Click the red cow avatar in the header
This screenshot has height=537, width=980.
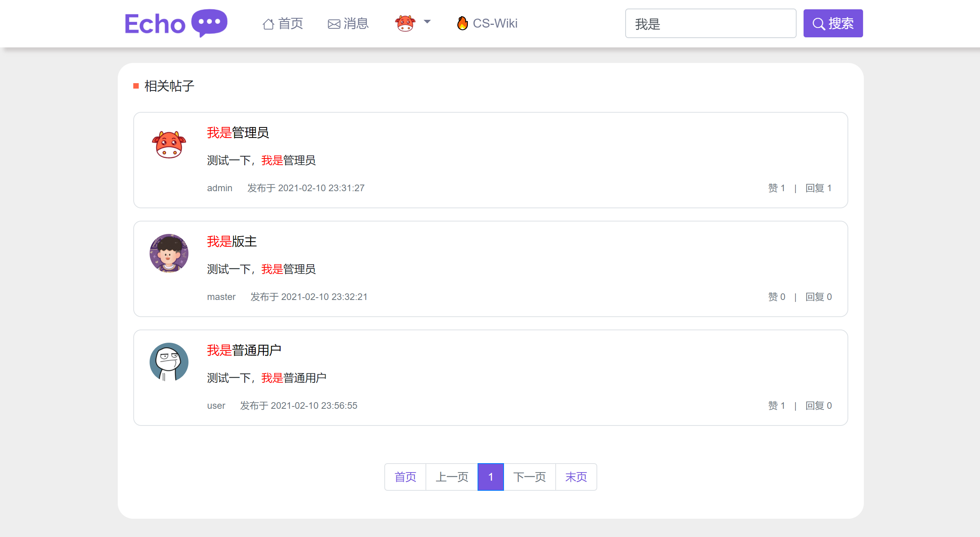click(405, 23)
